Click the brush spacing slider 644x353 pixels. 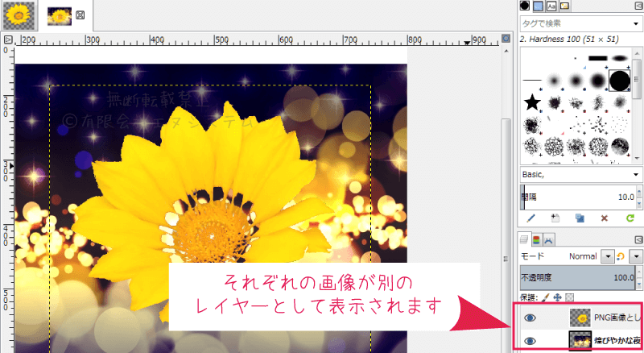coord(577,197)
